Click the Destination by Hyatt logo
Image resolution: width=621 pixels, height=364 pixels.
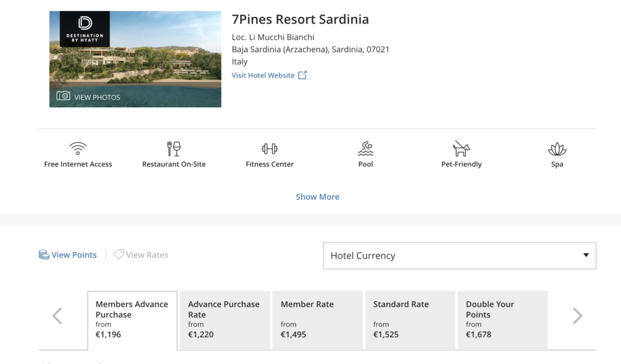tap(85, 29)
